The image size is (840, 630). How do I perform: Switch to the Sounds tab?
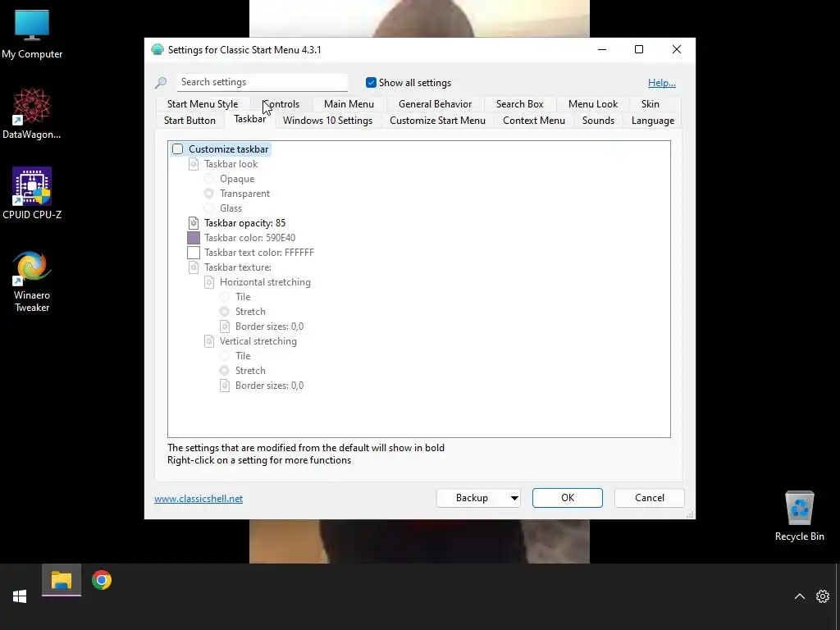[598, 121]
